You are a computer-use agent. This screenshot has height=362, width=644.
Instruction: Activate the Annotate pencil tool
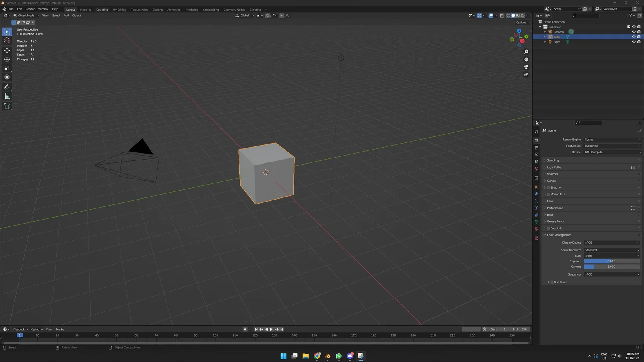coord(7,87)
